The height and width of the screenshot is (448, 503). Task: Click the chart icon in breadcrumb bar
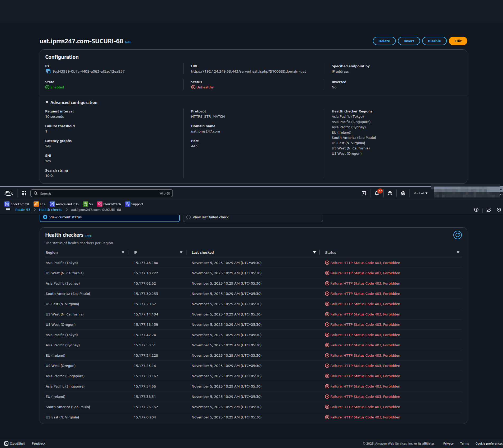point(489,210)
